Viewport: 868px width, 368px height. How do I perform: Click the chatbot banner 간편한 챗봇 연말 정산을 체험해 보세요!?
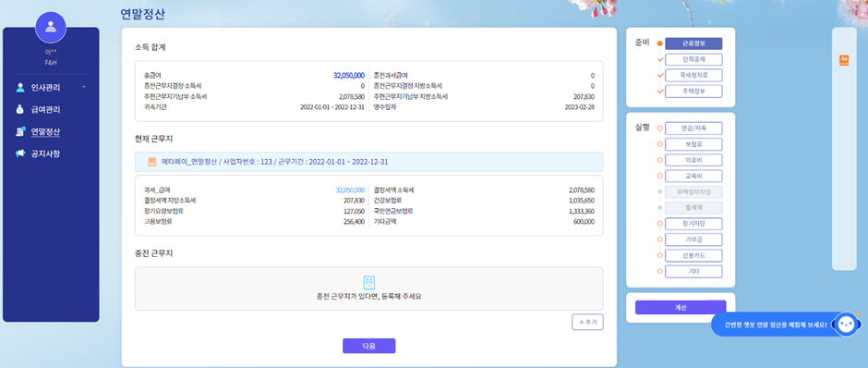pos(775,325)
